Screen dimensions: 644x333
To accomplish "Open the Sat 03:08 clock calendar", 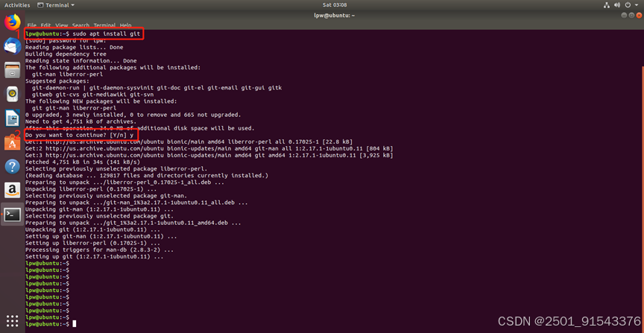I will click(335, 5).
